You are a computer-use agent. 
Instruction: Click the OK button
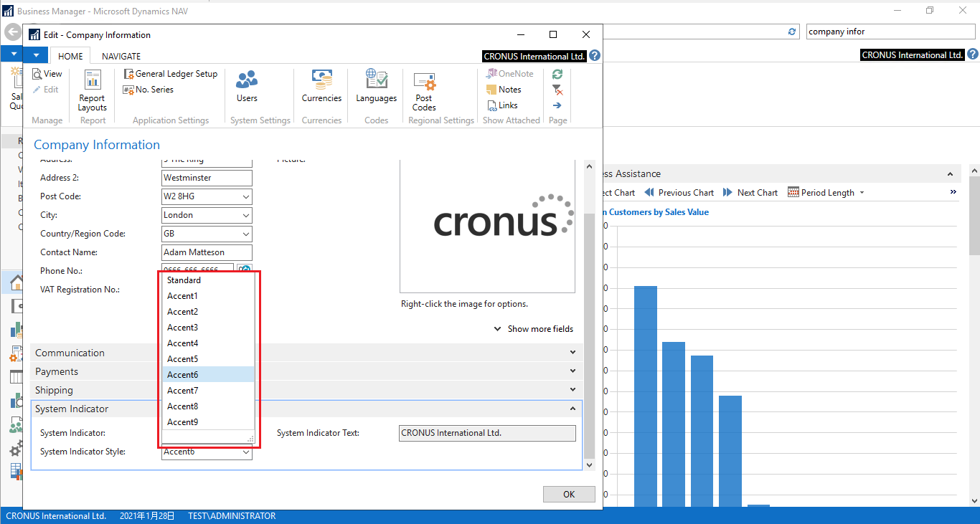point(568,494)
